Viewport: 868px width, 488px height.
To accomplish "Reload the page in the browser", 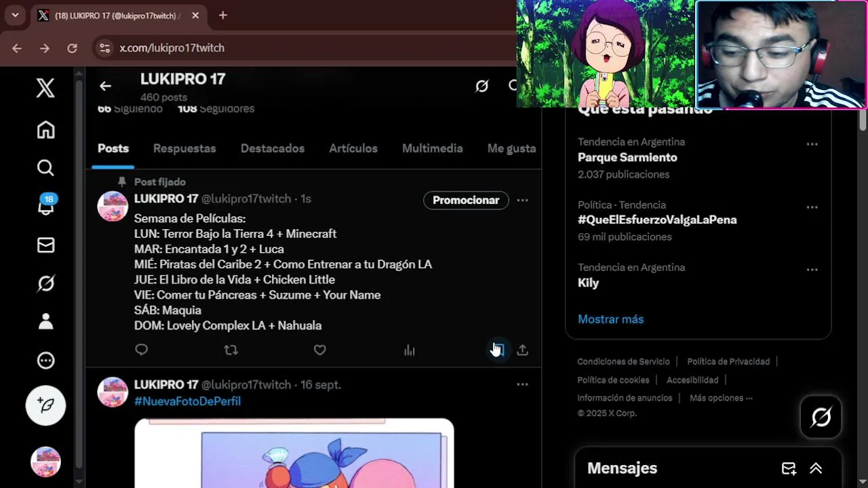I will (x=72, y=48).
